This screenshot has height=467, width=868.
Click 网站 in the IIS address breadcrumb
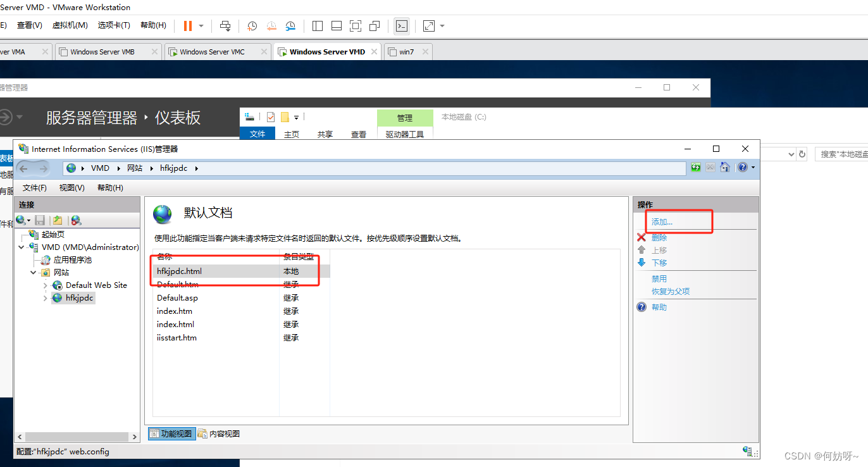[135, 168]
